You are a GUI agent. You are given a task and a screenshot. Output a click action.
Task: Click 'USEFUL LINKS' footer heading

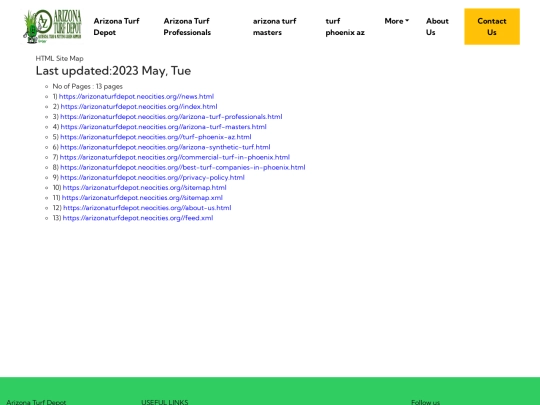165,402
